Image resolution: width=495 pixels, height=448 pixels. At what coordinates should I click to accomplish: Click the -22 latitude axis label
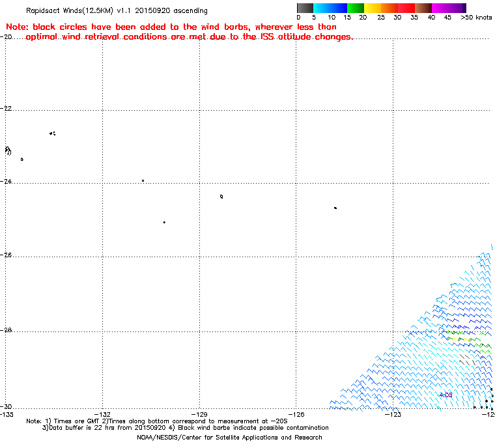click(6, 108)
